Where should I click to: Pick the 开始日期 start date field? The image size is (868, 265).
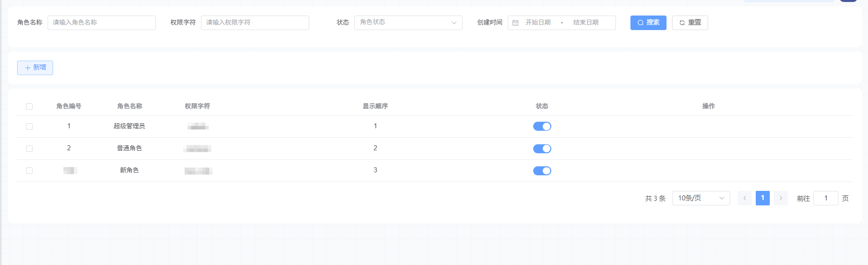point(538,23)
